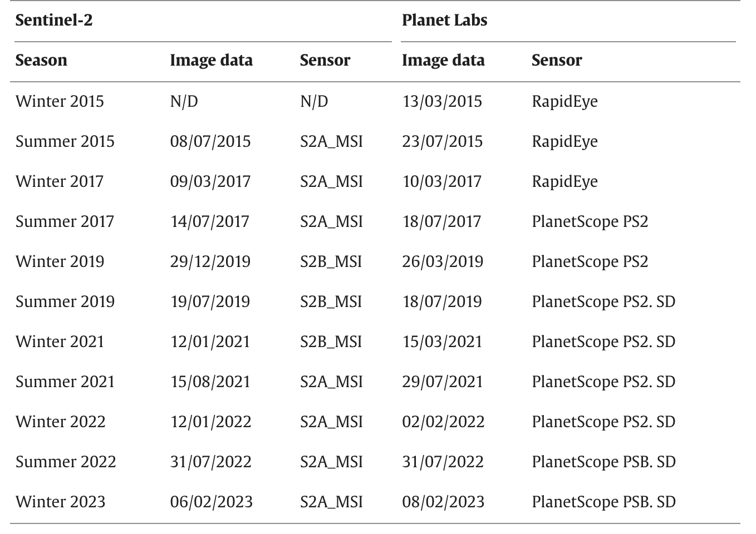Click the Sentinel-2 Image data column header
The height and width of the screenshot is (534, 756).
coord(211,61)
